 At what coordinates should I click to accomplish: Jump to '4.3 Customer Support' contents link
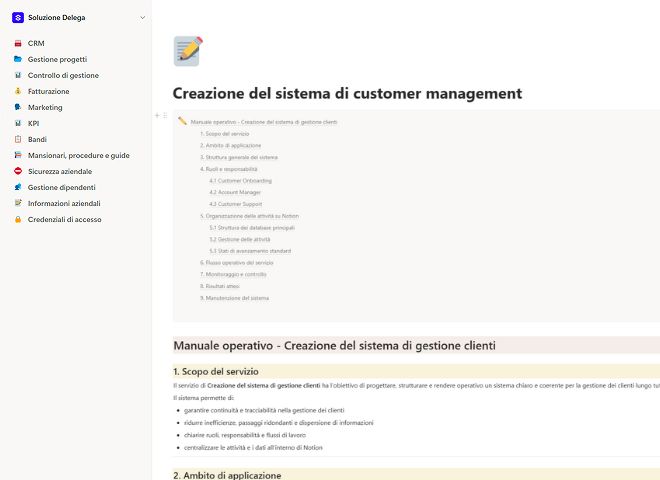(x=236, y=204)
